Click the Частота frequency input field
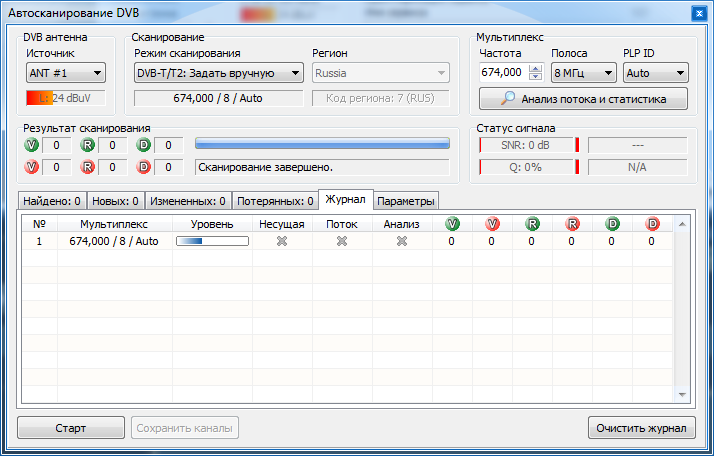The width and height of the screenshot is (714, 456). click(x=502, y=73)
